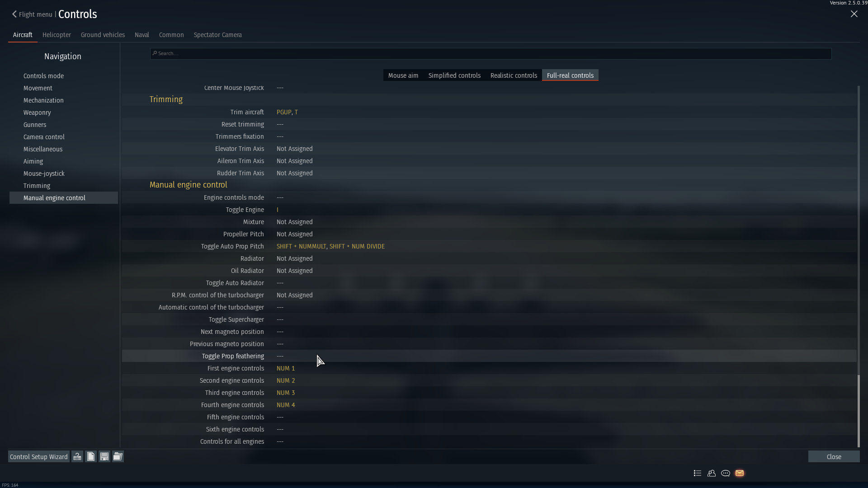Click the profile/account icon in status bar

coord(711,473)
